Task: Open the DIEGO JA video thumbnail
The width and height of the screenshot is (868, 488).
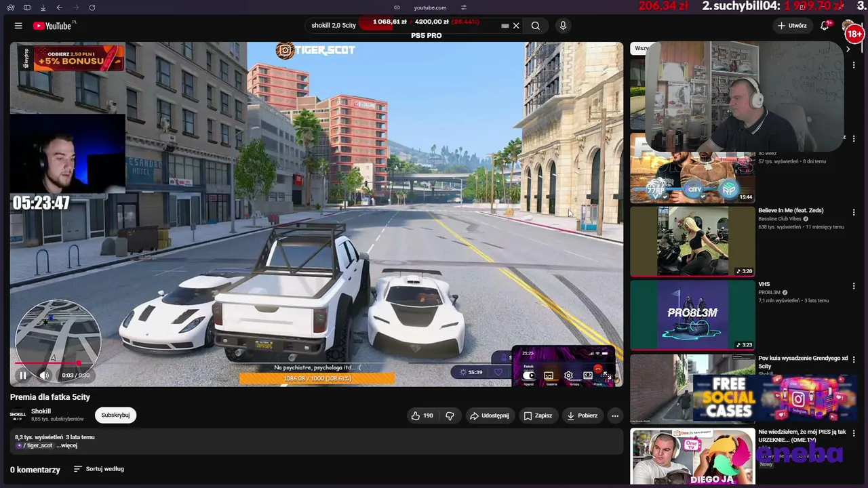Action: tap(692, 457)
